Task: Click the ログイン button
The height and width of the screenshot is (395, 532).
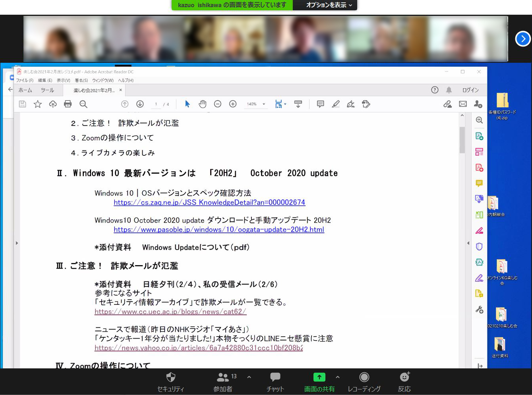Action: point(470,90)
